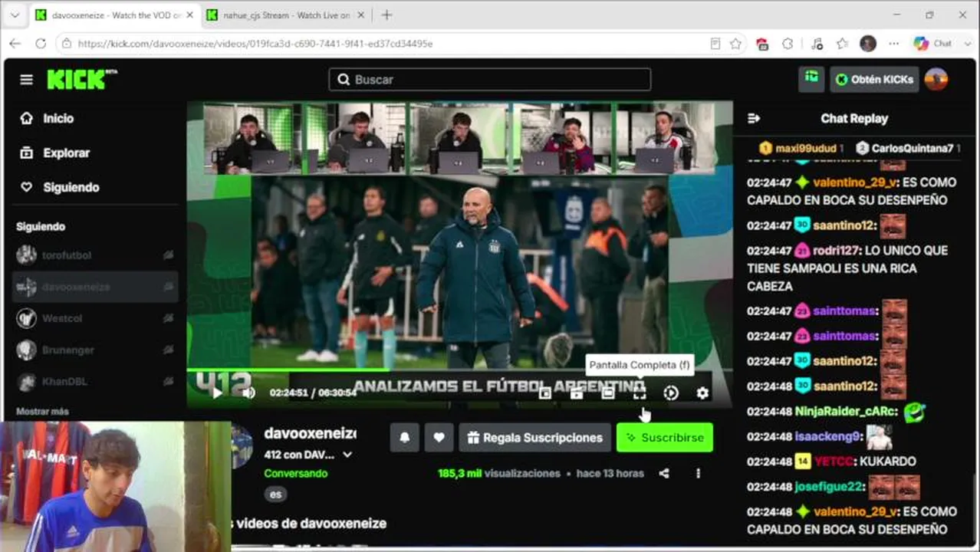Create a clip from the video player
The height and width of the screenshot is (552, 980).
pyautogui.click(x=577, y=393)
